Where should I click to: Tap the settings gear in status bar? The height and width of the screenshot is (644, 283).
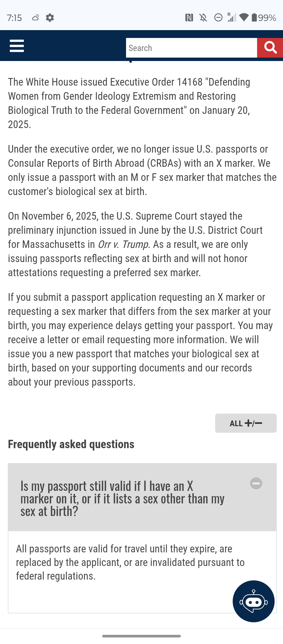point(50,18)
